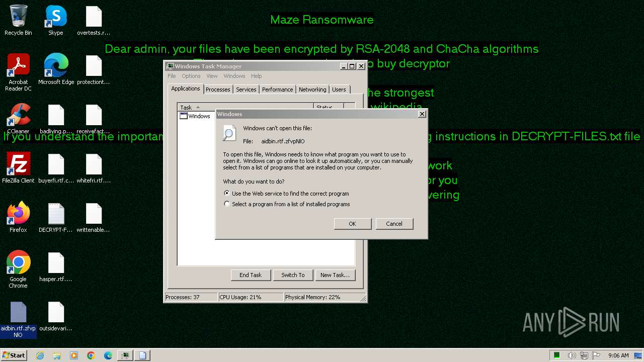
Task: Launch Skype from the desktop
Action: (x=56, y=20)
